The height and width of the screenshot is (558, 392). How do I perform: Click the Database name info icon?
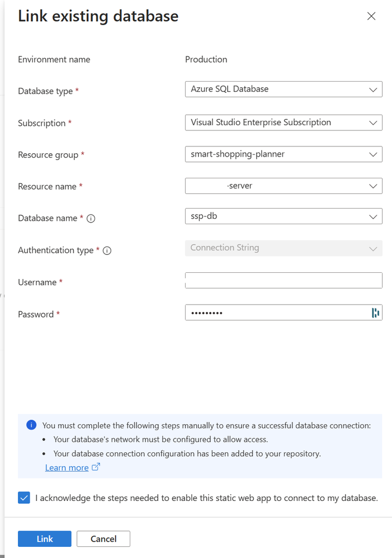[x=91, y=219]
